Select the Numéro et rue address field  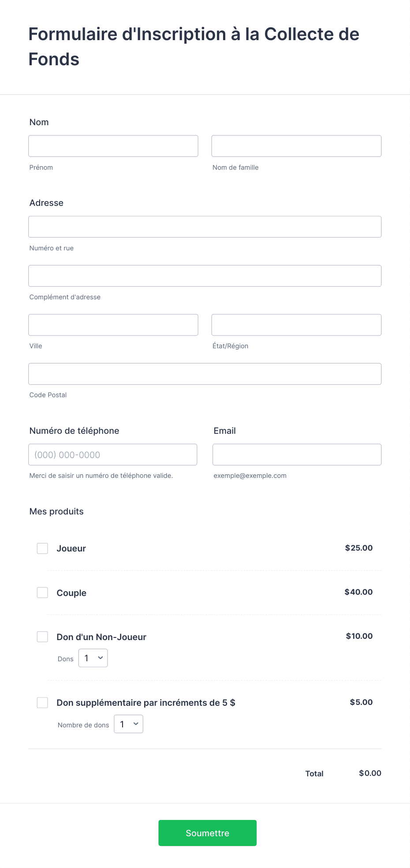205,227
